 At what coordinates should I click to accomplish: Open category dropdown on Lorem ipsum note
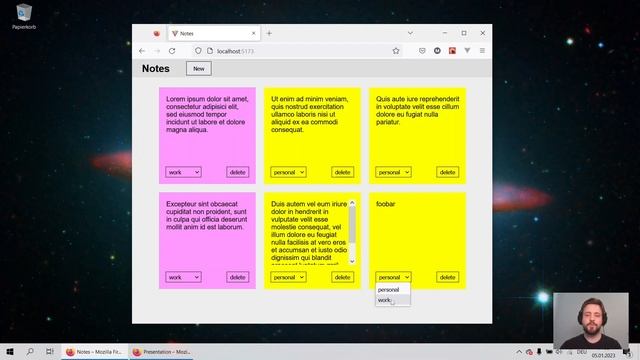pos(183,172)
